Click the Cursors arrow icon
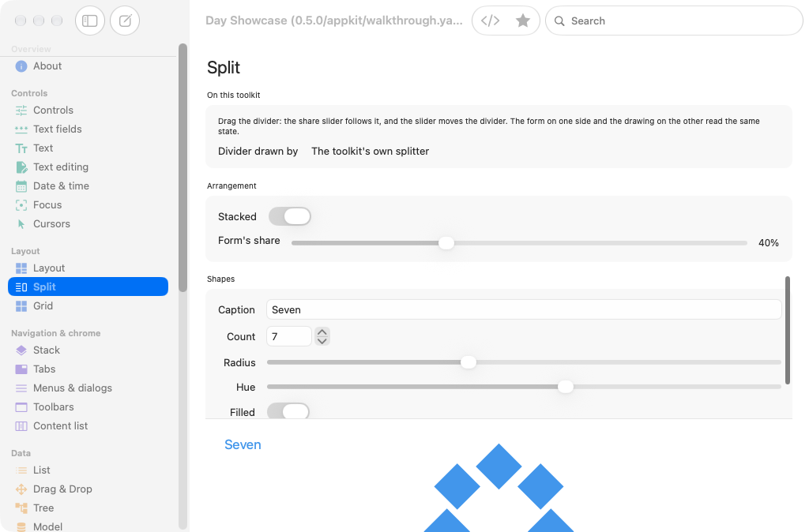 21,223
